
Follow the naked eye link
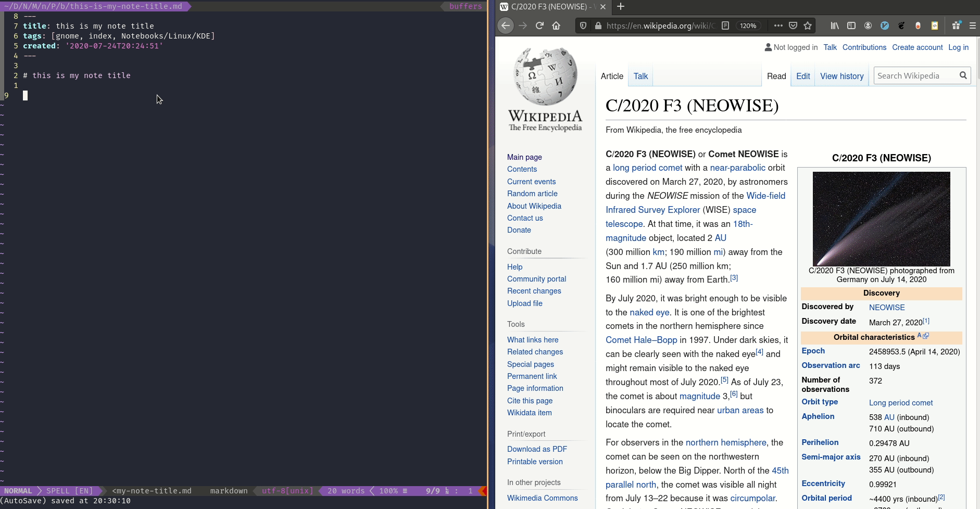coord(649,312)
